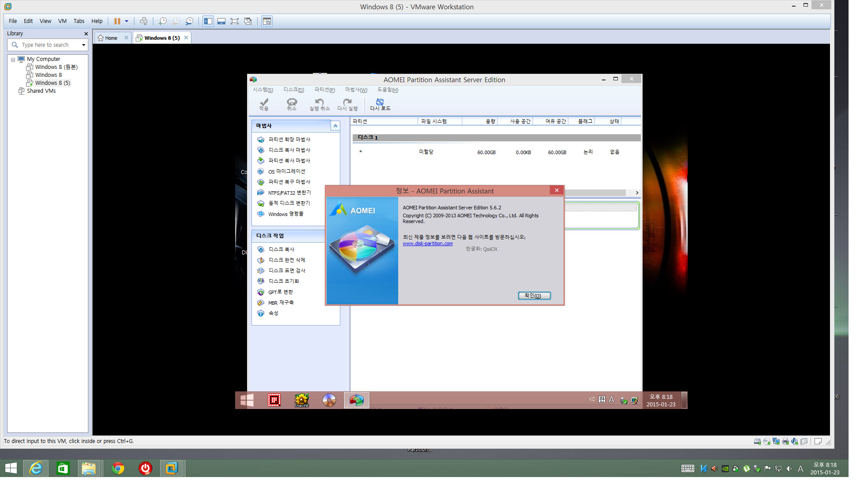
Task: Click VMware send Ctrl+Alt+Del icon
Action: point(144,21)
